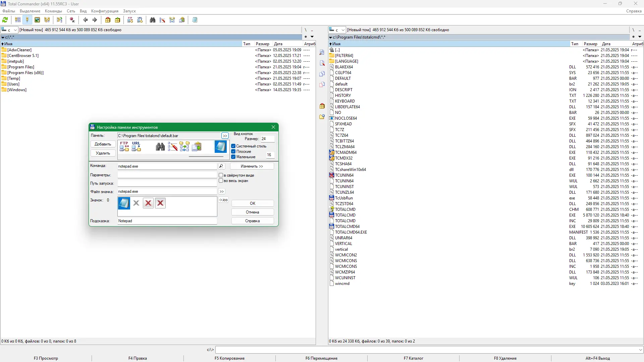Click the main toolbar URL connection icon

click(x=140, y=20)
